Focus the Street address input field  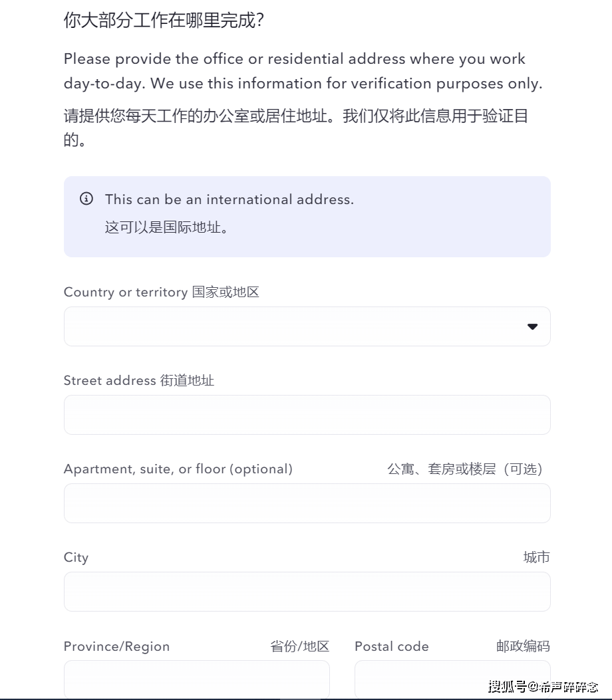(307, 415)
